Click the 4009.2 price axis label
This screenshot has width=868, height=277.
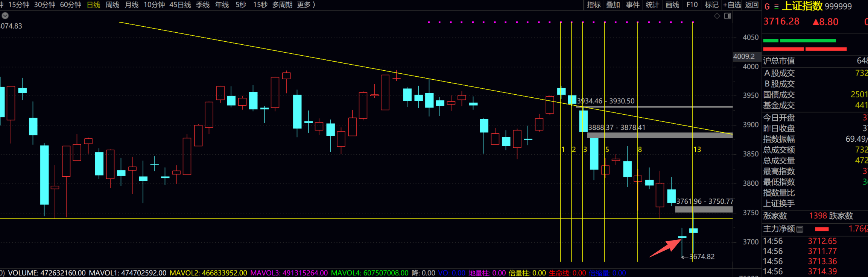point(744,56)
